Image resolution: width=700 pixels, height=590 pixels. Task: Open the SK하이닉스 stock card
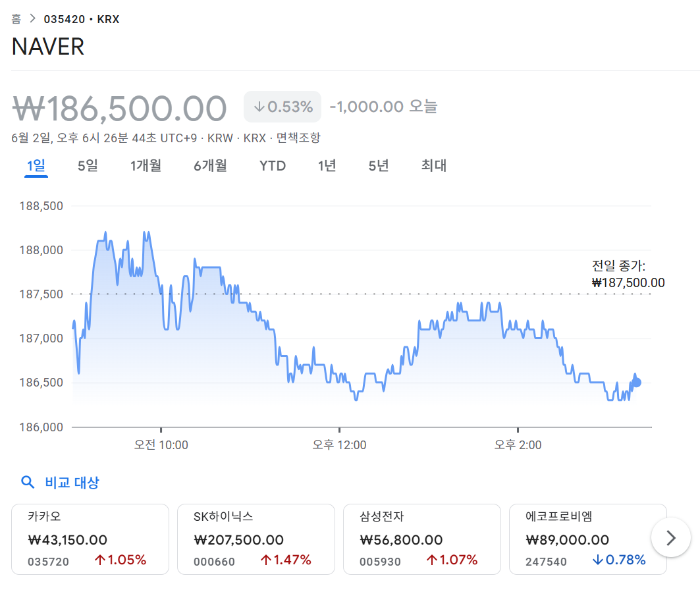point(256,539)
